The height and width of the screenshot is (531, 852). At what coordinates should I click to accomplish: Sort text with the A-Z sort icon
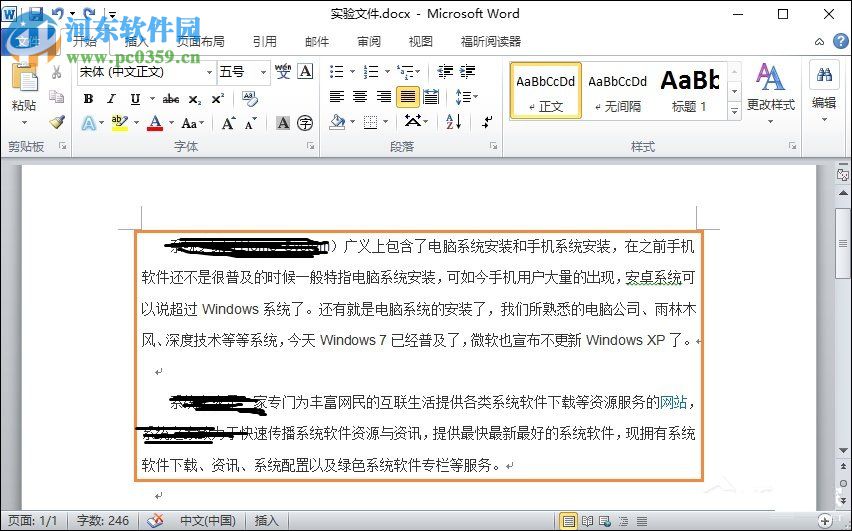click(x=454, y=122)
